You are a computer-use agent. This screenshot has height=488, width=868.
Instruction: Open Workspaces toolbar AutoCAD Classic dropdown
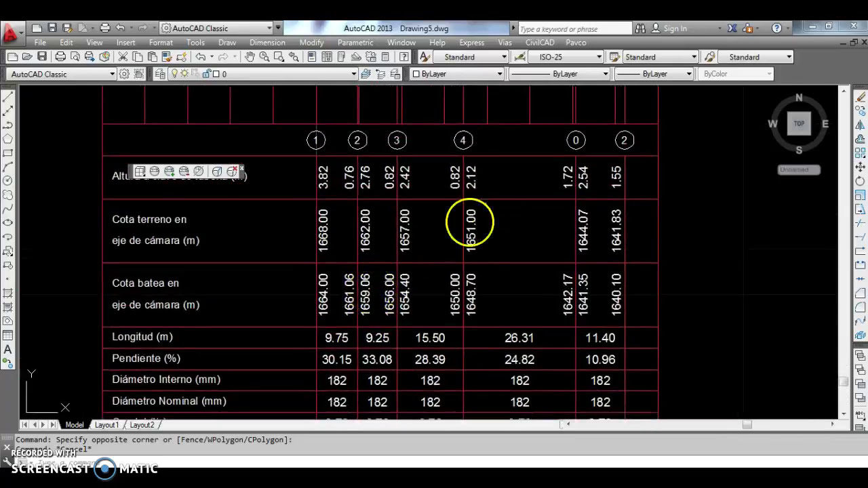point(61,74)
